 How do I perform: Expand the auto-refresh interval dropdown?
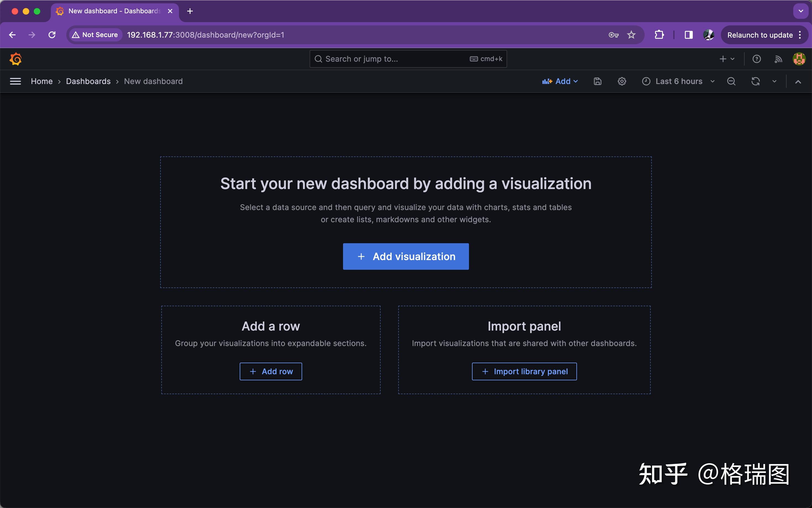tap(774, 81)
